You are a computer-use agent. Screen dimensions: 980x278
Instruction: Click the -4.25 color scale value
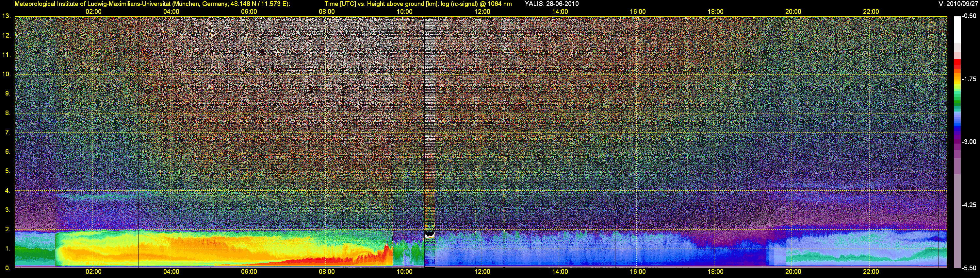tap(969, 205)
